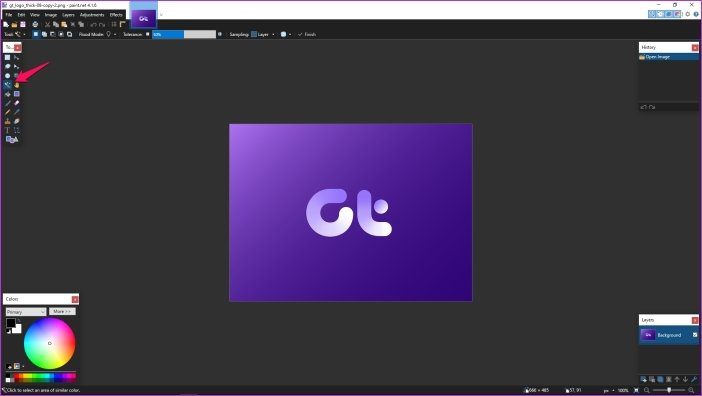Toggle Background layer visibility checkbox
Screen dimensions: 702x396
coord(695,335)
